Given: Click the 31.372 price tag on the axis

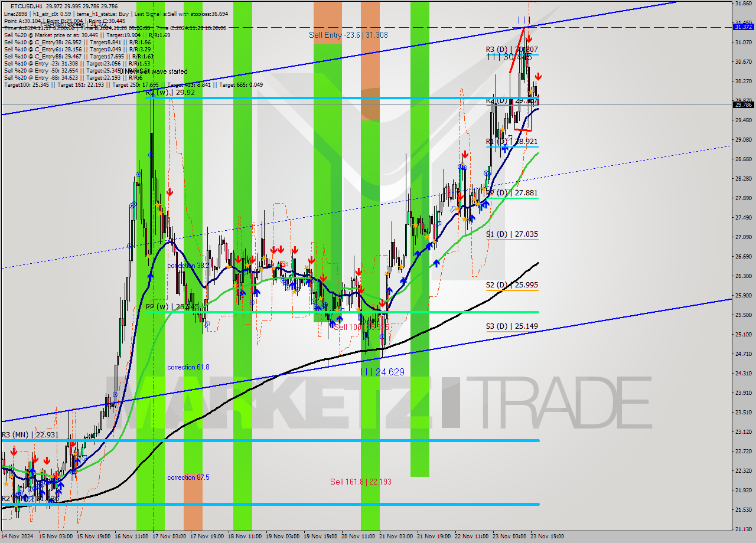Looking at the screenshot, I should point(743,27).
